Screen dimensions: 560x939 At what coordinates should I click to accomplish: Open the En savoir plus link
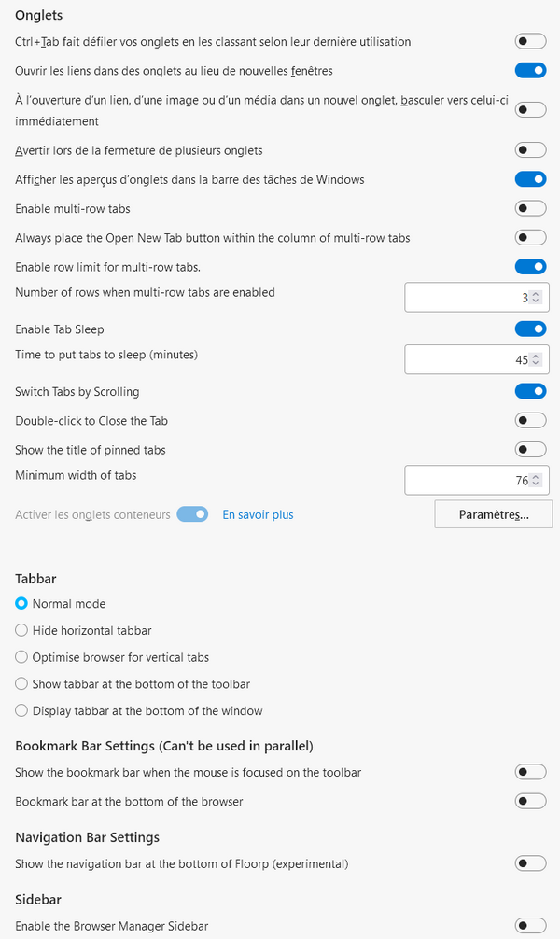258,514
